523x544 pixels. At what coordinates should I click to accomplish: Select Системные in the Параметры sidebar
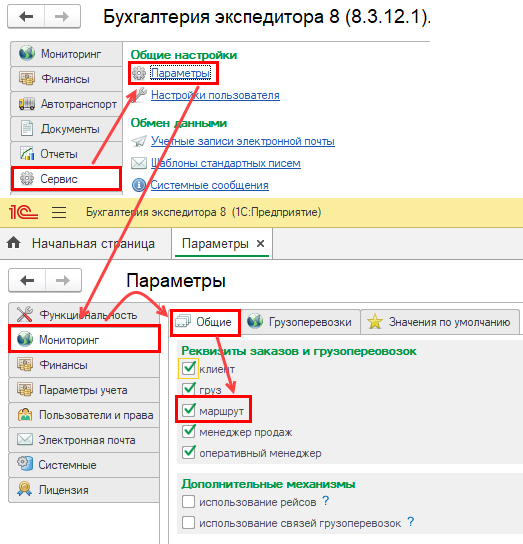click(84, 465)
